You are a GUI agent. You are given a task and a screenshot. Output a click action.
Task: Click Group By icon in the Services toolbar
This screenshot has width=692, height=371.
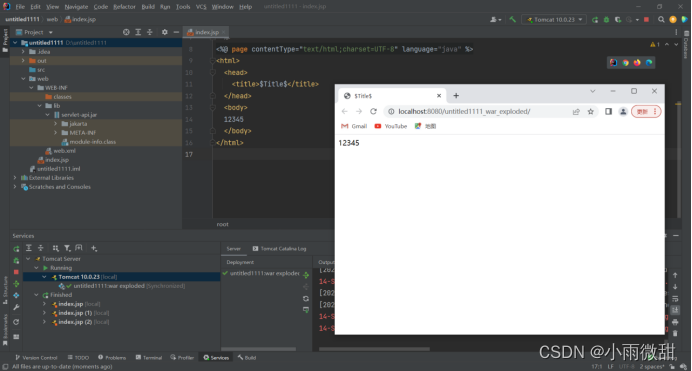[55, 248]
